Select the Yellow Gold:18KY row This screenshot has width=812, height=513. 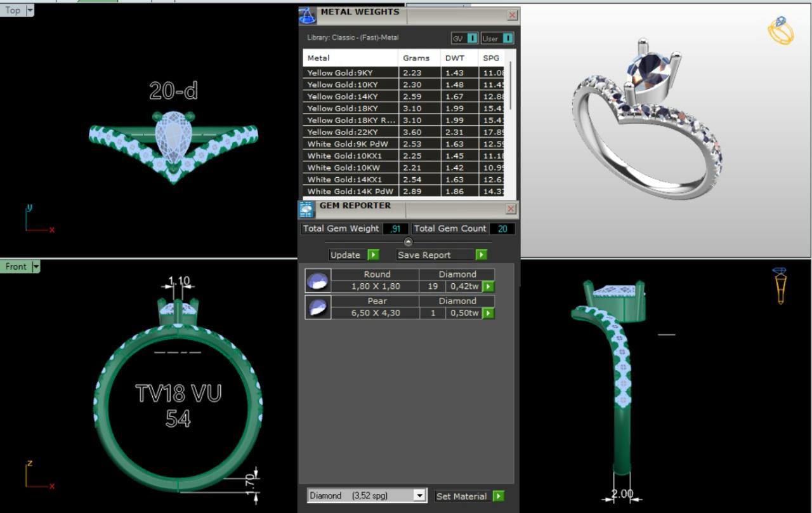[x=403, y=109]
